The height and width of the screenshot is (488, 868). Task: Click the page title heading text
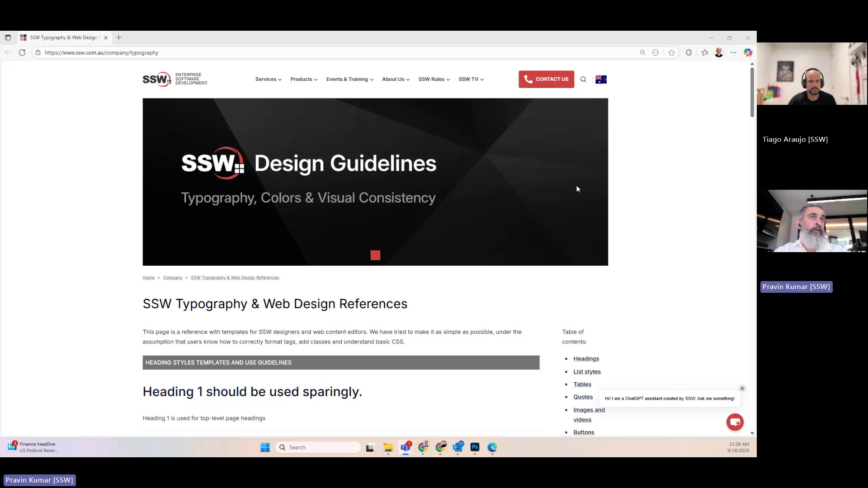coord(275,304)
